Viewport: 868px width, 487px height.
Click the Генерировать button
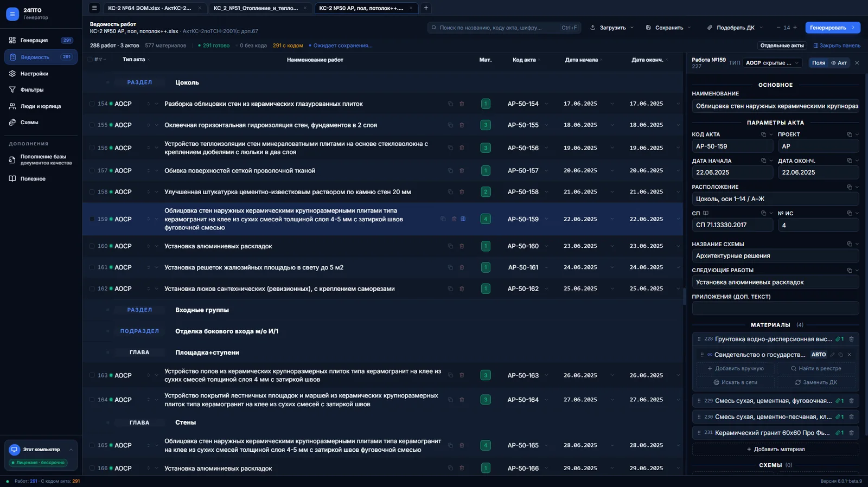(832, 28)
